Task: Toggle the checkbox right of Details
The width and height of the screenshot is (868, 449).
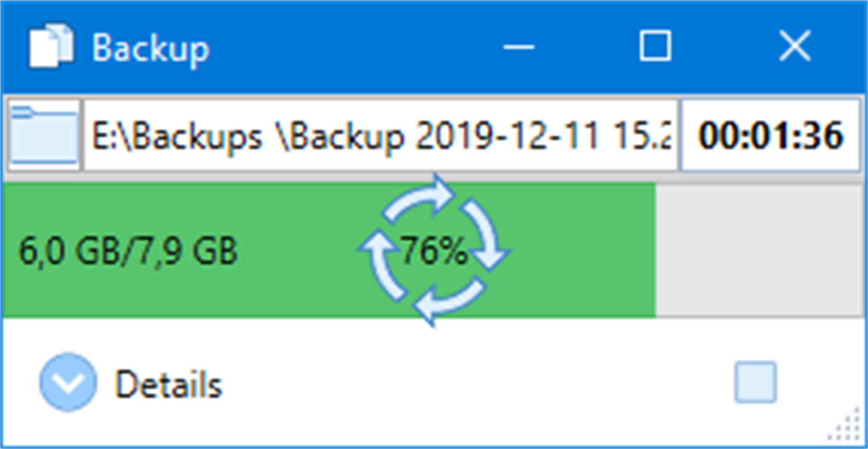Action: [x=755, y=383]
